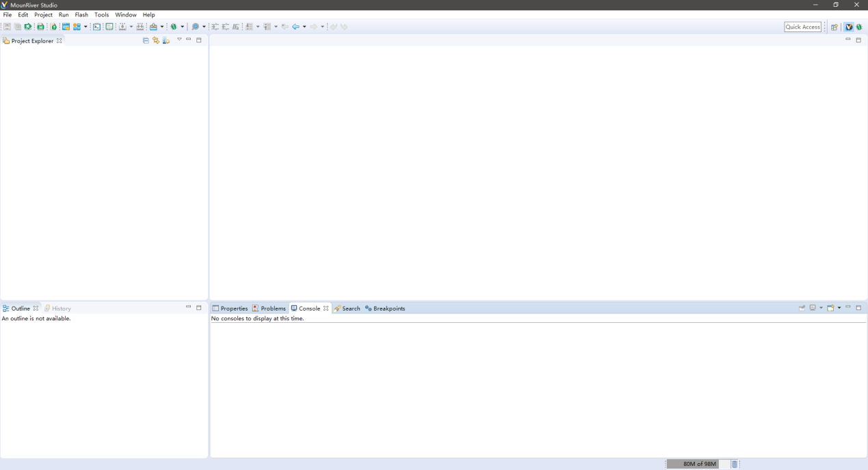Image resolution: width=868 pixels, height=470 pixels.
Task: Open the dropdown beside the blue blocks icon
Action: [x=86, y=27]
